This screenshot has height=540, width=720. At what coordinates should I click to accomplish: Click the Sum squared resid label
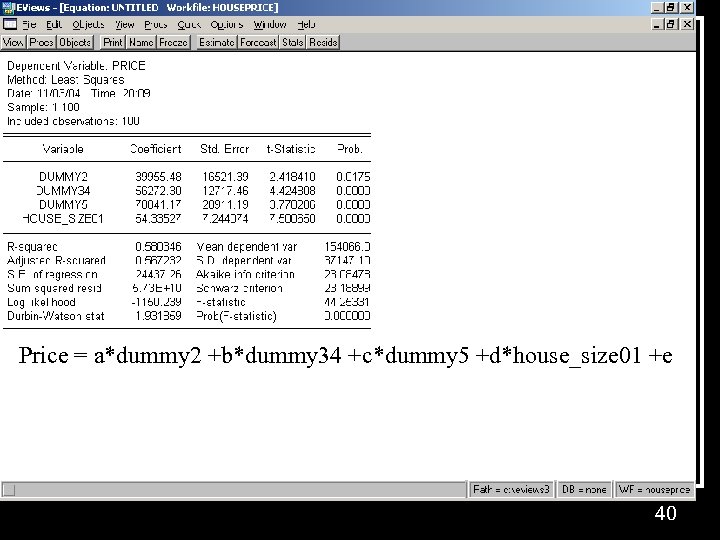tap(54, 288)
